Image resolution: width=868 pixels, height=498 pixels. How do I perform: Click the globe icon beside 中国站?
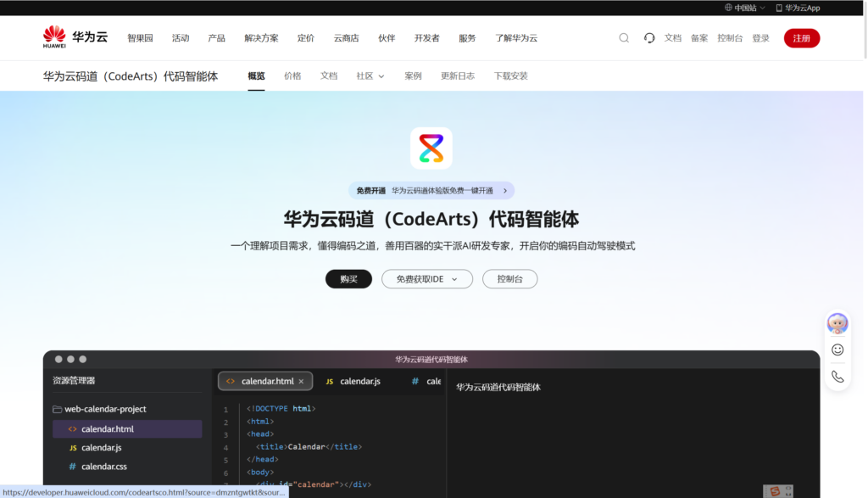728,8
